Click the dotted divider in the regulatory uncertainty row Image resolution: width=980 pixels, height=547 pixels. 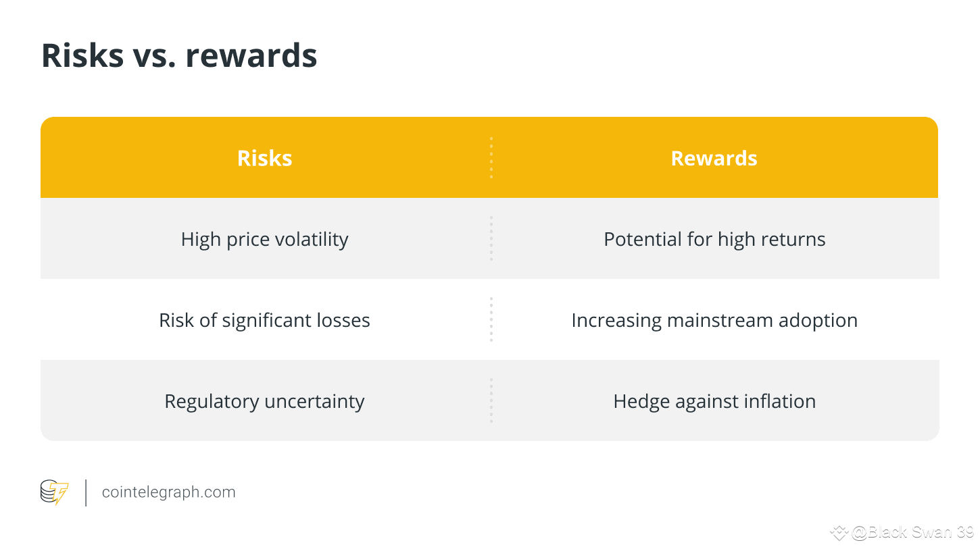coord(491,401)
